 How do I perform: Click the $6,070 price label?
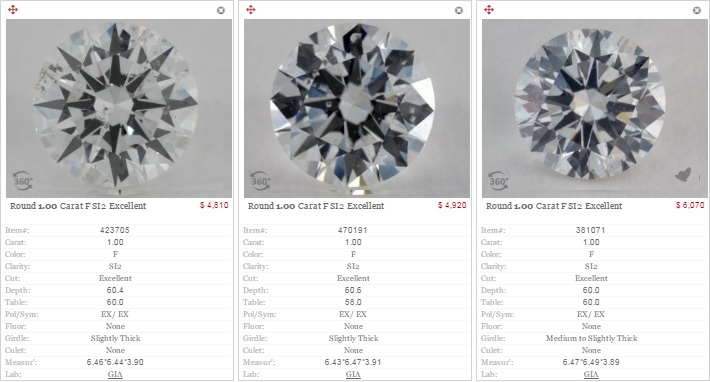pos(690,205)
